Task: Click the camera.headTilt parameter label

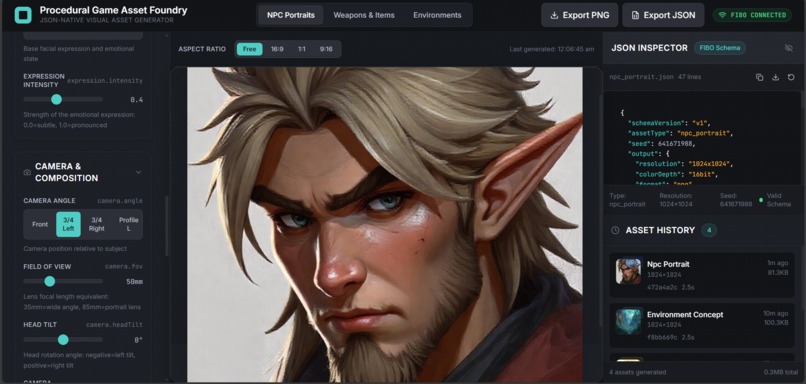Action: click(x=114, y=325)
